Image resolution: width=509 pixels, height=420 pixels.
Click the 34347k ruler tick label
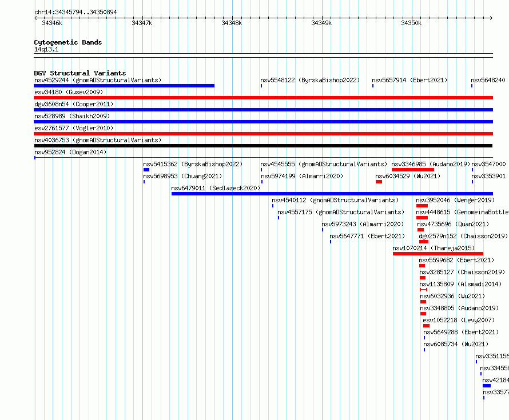click(142, 23)
